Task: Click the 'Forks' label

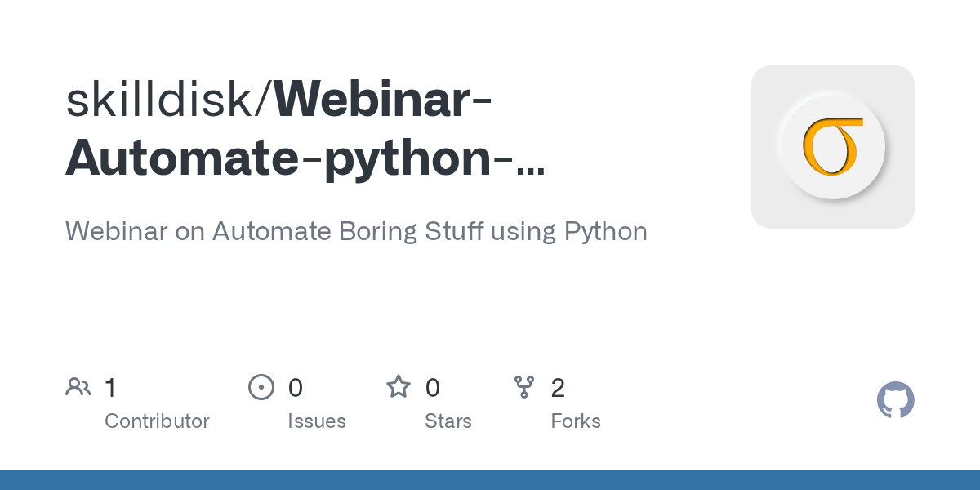Action: tap(576, 421)
